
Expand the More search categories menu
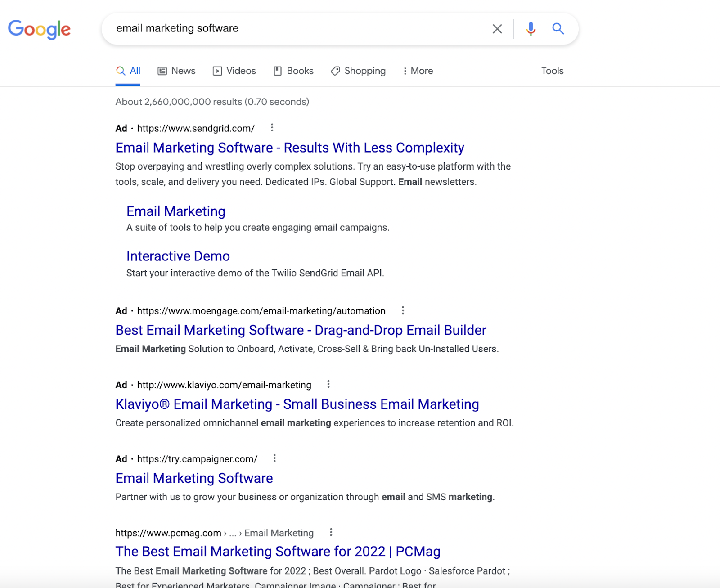click(x=418, y=71)
